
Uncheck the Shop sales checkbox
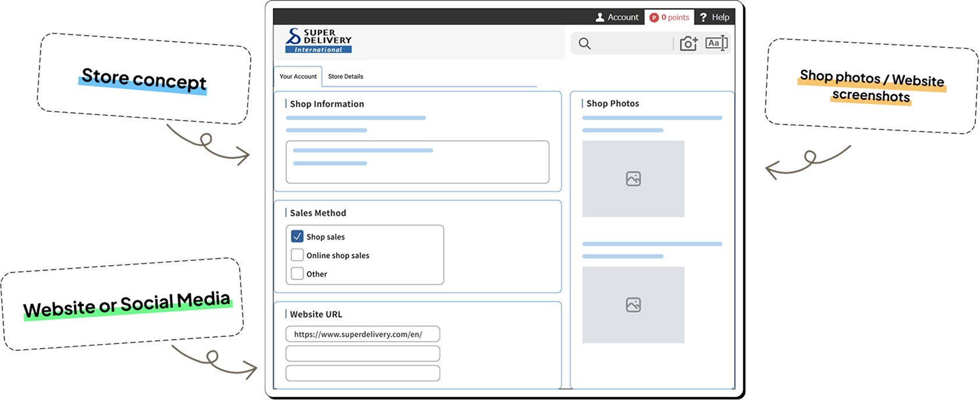click(297, 236)
